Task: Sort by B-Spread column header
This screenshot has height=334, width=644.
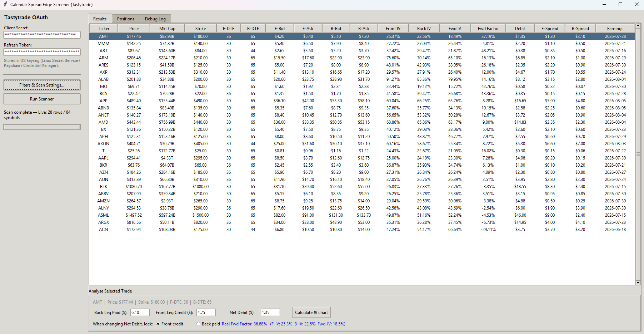Action: coord(580,29)
